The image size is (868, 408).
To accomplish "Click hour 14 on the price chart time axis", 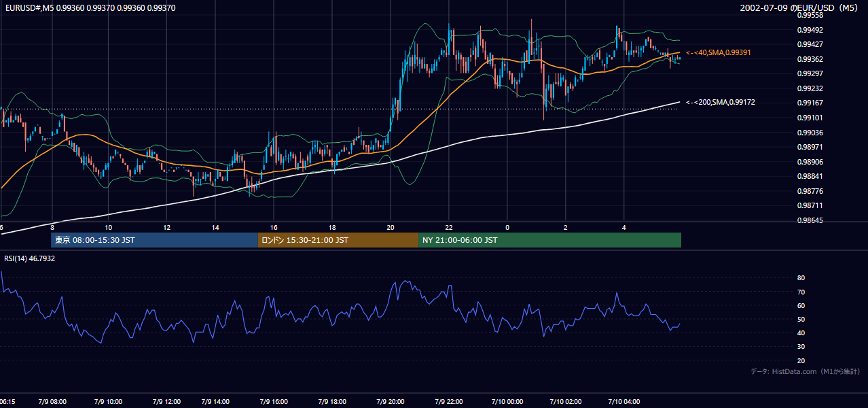I will point(215,227).
